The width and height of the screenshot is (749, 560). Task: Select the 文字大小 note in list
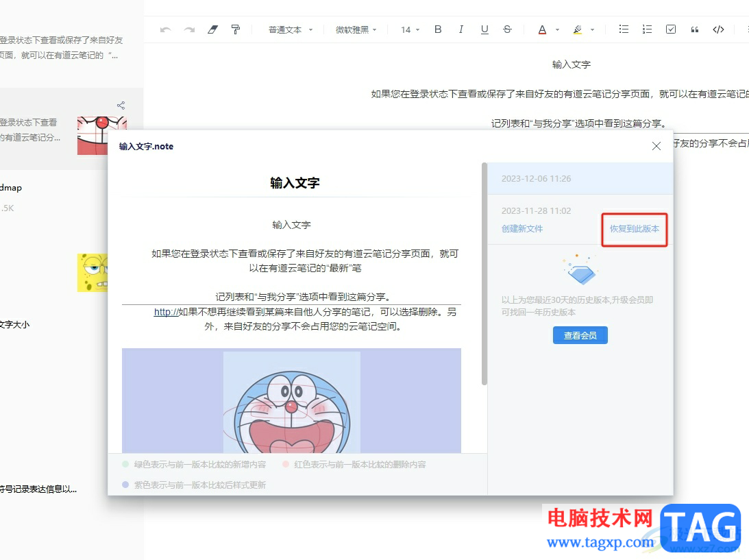(x=15, y=324)
